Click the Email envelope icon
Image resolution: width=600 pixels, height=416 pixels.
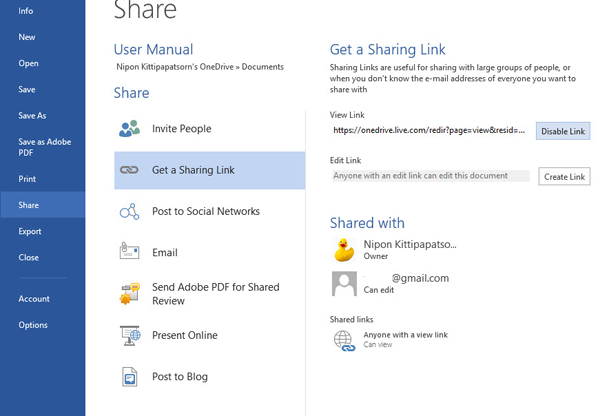point(129,251)
